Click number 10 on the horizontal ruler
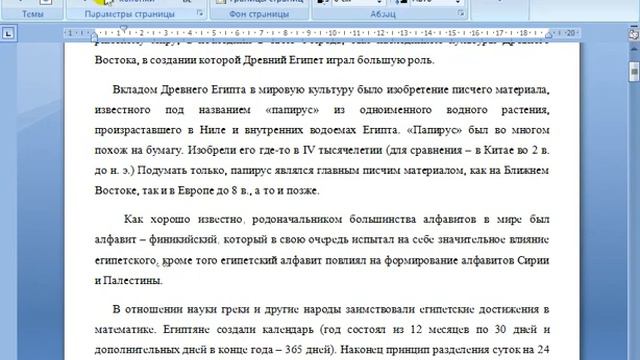The height and width of the screenshot is (360, 640). [332, 33]
